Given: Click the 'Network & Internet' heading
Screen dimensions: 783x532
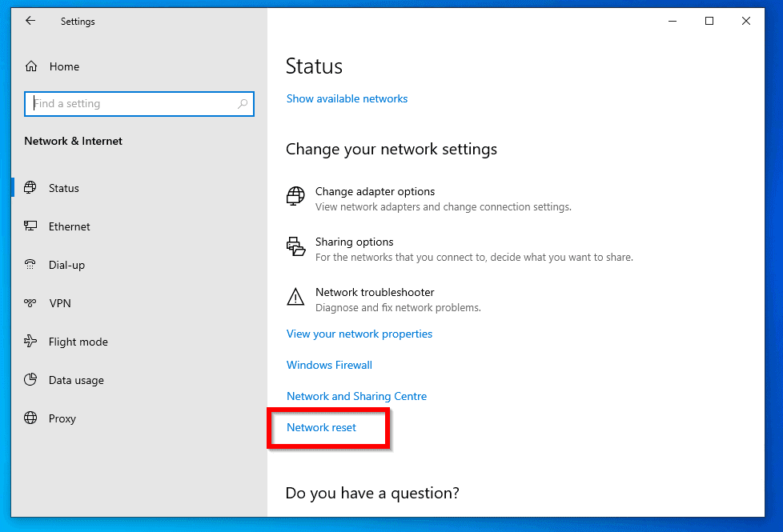Looking at the screenshot, I should click(73, 142).
